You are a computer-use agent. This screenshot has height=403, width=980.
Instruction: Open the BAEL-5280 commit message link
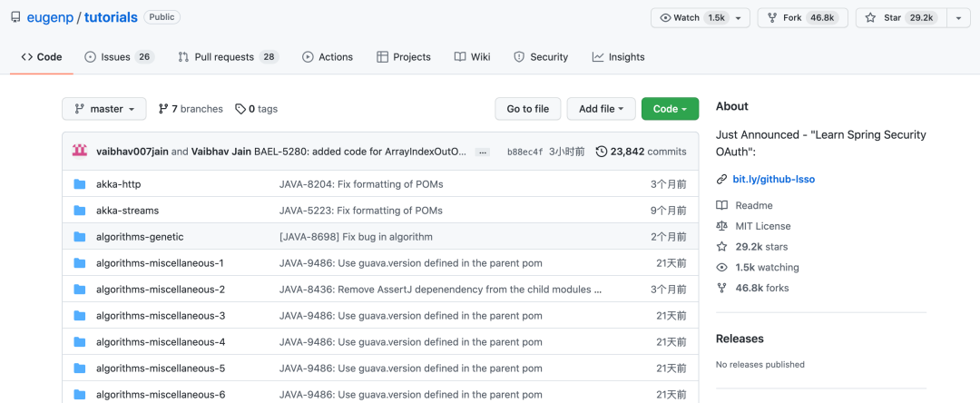(x=360, y=152)
